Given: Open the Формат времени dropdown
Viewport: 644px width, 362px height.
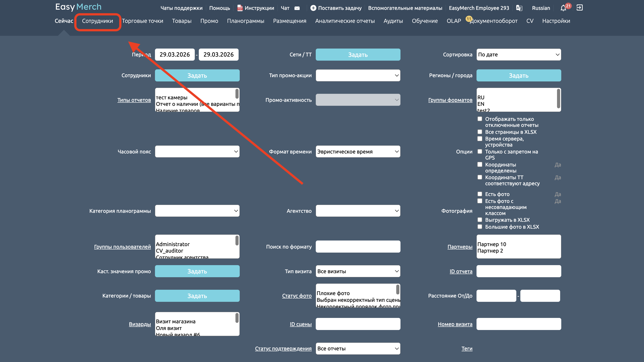Looking at the screenshot, I should pyautogui.click(x=358, y=152).
